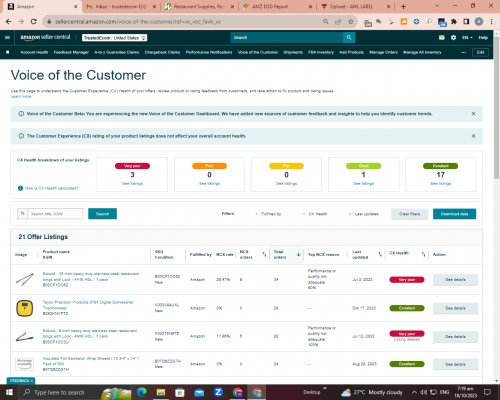Open the Windows Start menu
The height and width of the screenshot is (400, 500).
(x=9, y=392)
